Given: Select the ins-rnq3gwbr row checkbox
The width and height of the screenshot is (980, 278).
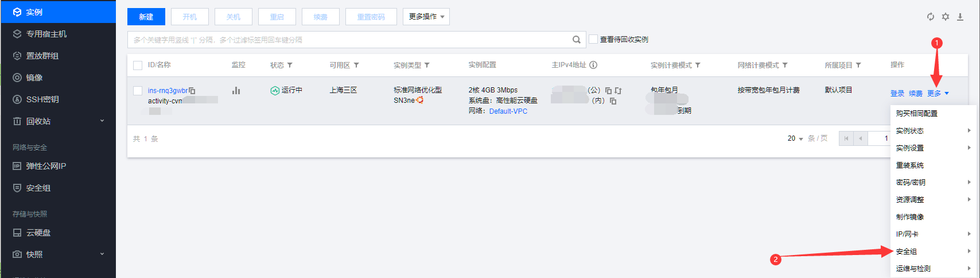Looking at the screenshot, I should [138, 91].
